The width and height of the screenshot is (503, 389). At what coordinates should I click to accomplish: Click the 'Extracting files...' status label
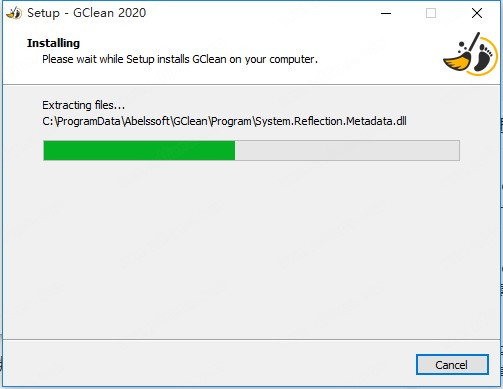(x=83, y=105)
